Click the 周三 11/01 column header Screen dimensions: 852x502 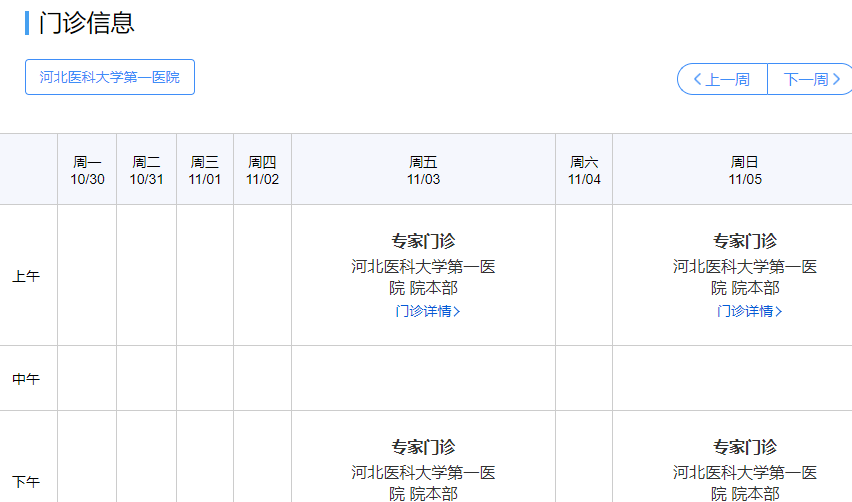point(205,170)
